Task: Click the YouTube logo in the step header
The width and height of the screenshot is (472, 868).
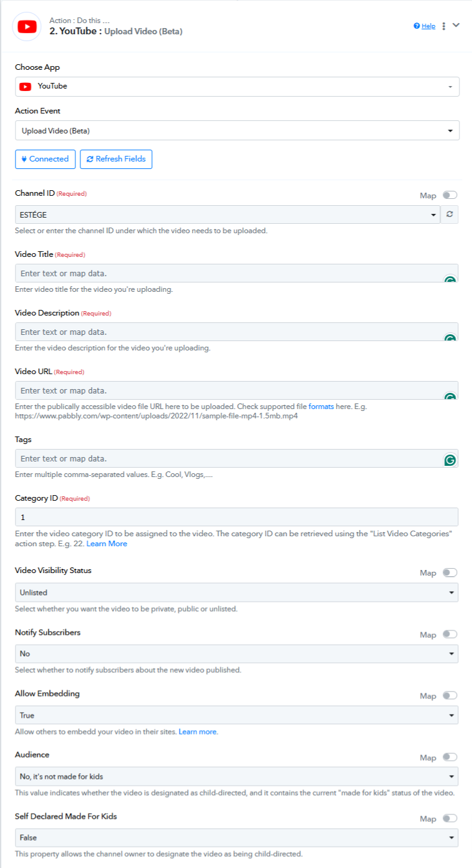Action: tap(27, 26)
